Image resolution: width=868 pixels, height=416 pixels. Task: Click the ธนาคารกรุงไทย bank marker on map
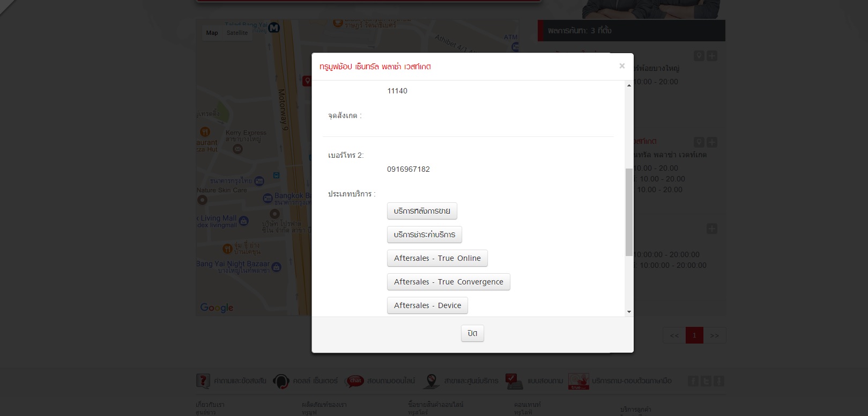point(259,181)
